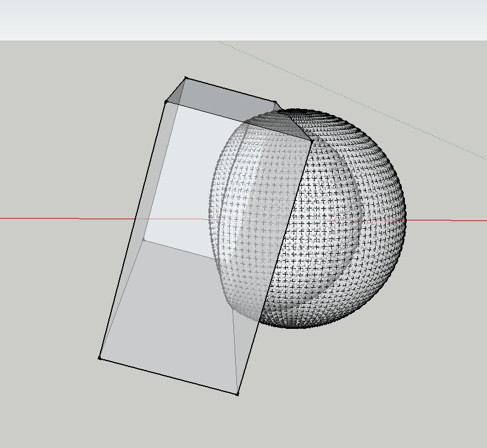Click the sphere portion seen through the box
This screenshot has height=448, width=487.
click(x=250, y=197)
